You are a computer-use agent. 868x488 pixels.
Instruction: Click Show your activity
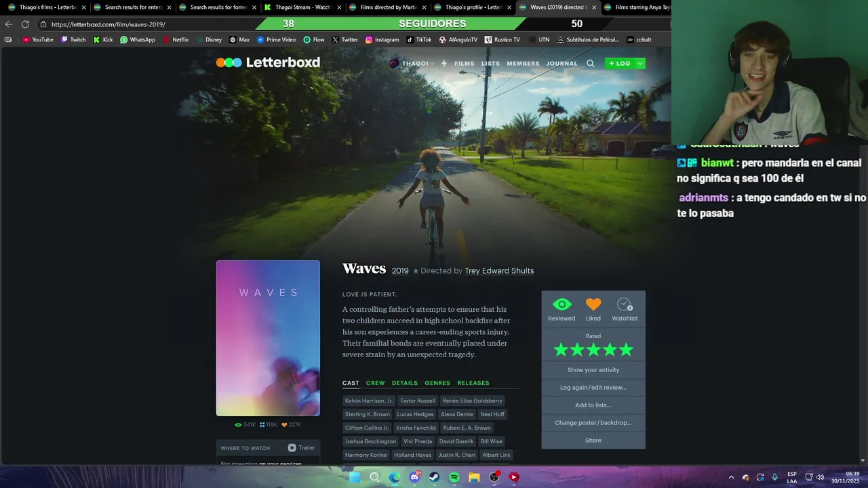[593, 370]
